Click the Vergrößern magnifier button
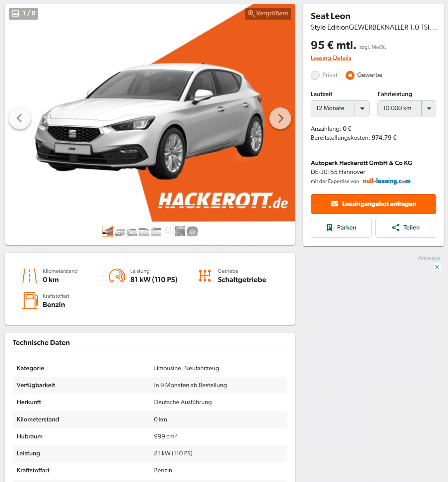The image size is (448, 482). pos(268,14)
